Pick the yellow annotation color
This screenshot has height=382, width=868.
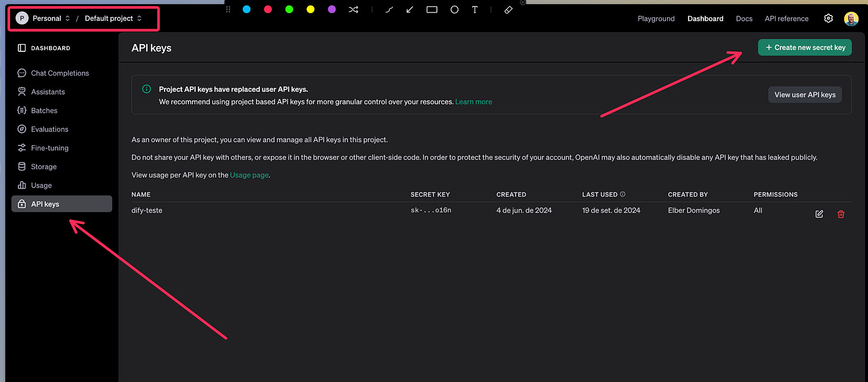pos(311,10)
